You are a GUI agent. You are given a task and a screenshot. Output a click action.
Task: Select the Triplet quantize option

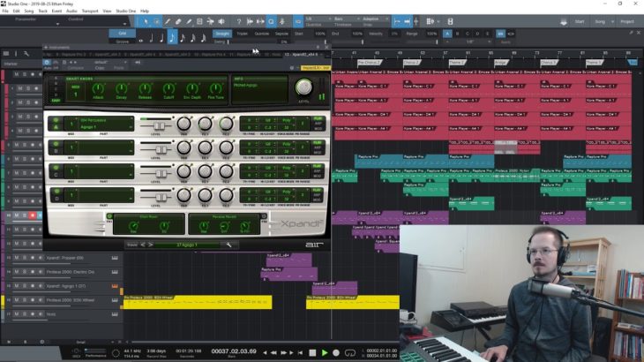(242, 34)
